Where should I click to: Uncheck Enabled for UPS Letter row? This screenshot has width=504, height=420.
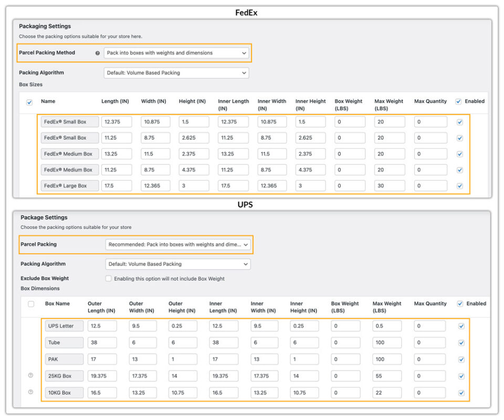coord(461,326)
